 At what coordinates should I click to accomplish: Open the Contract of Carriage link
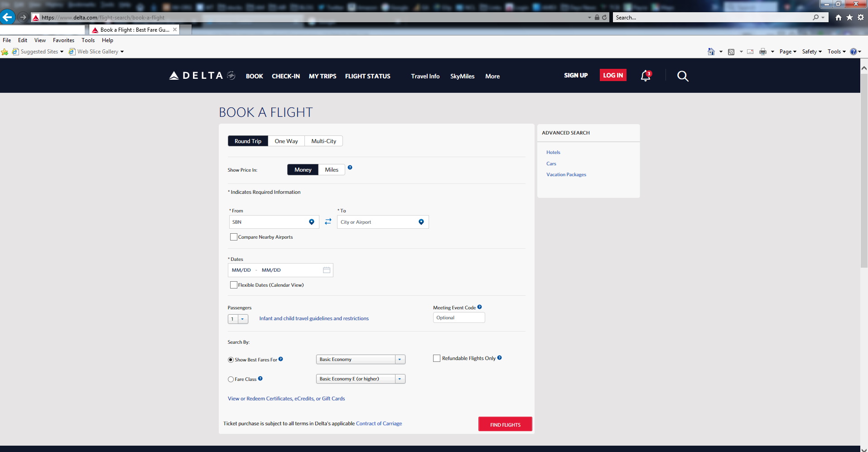[x=379, y=423]
